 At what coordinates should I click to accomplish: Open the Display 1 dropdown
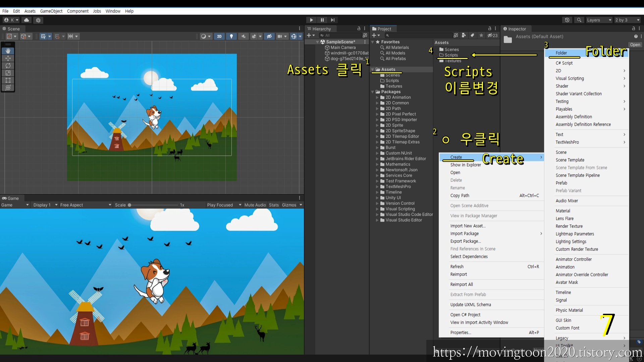[45, 205]
